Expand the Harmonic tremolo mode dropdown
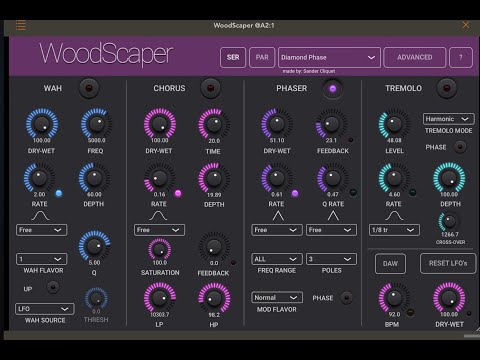 [x=448, y=119]
